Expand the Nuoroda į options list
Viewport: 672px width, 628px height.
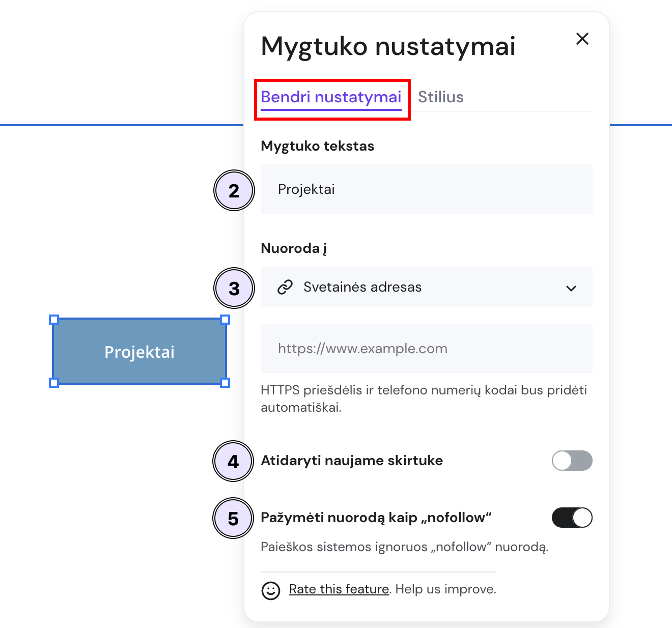pos(426,288)
